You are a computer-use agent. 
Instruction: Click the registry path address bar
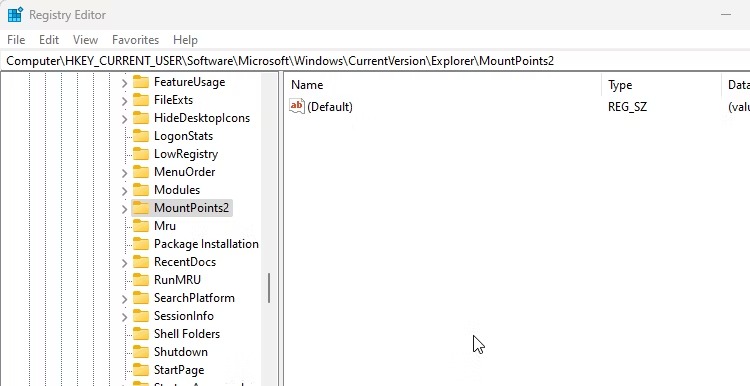coord(375,61)
